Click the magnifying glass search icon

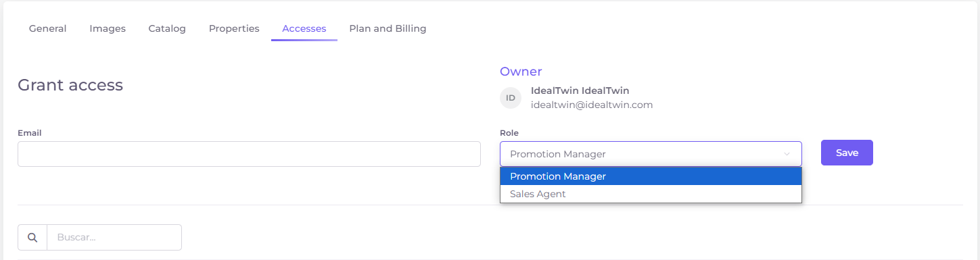(32, 238)
